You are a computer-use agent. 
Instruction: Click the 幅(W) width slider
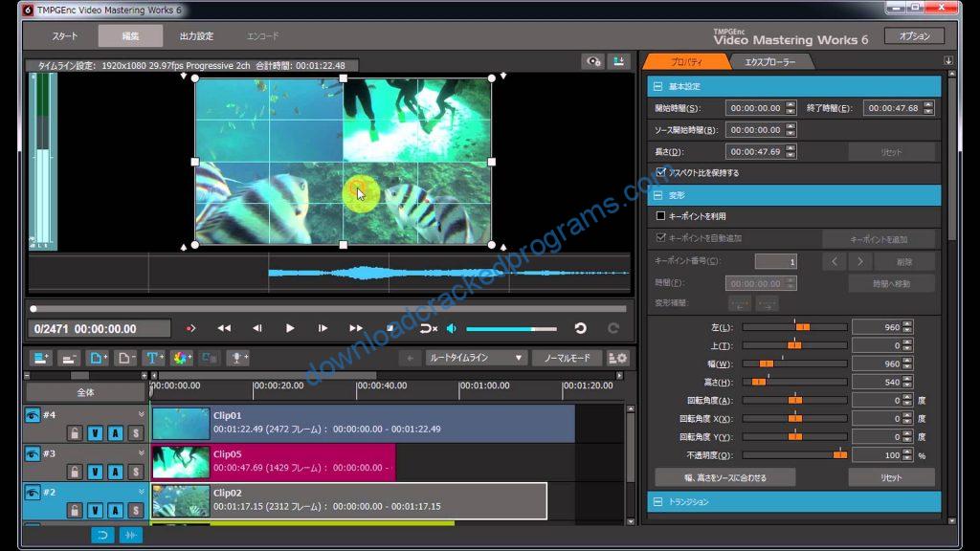[794, 364]
